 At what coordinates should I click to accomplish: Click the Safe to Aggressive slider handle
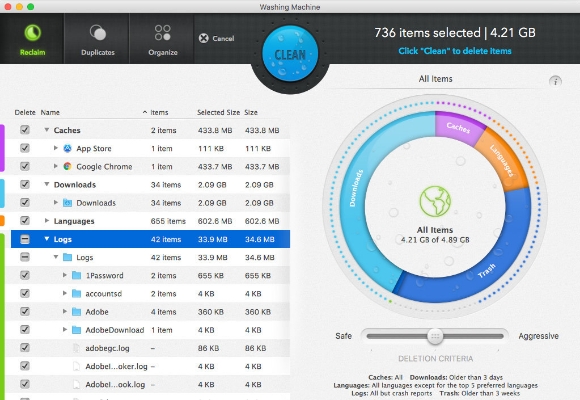pos(435,336)
